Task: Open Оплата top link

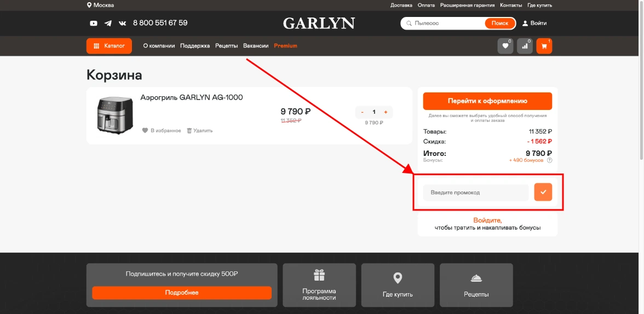Action: click(426, 5)
